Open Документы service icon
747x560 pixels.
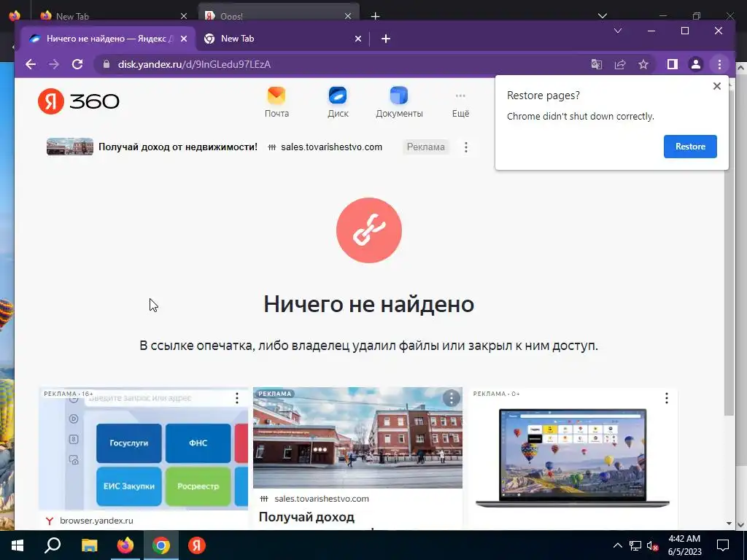[399, 102]
